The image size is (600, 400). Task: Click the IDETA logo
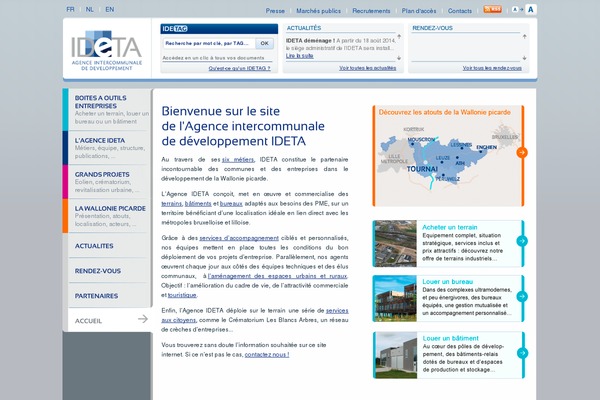tap(107, 50)
